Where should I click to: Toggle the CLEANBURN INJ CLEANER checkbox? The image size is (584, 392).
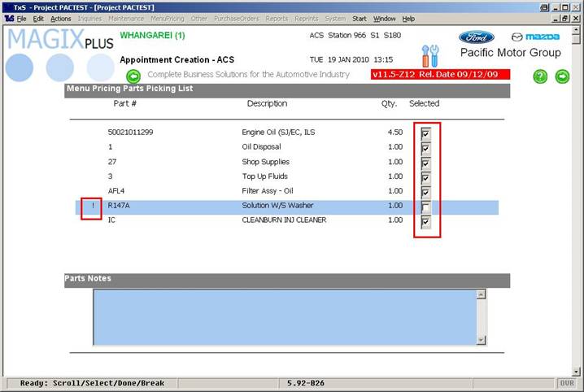(425, 221)
